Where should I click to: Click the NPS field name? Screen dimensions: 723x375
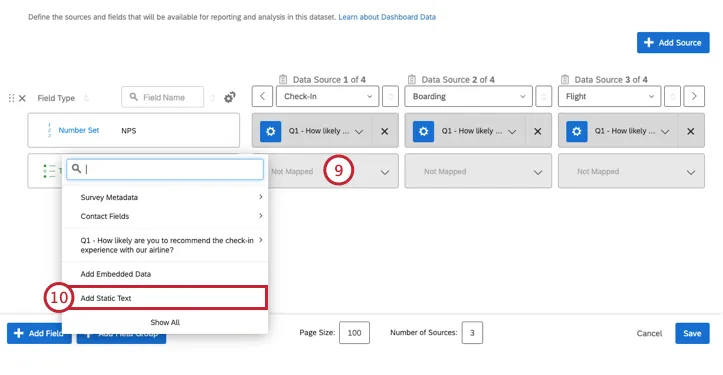(x=129, y=131)
